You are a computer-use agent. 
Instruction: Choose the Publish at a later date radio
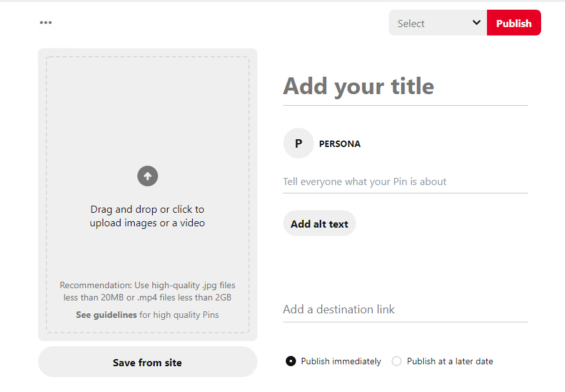(x=397, y=361)
